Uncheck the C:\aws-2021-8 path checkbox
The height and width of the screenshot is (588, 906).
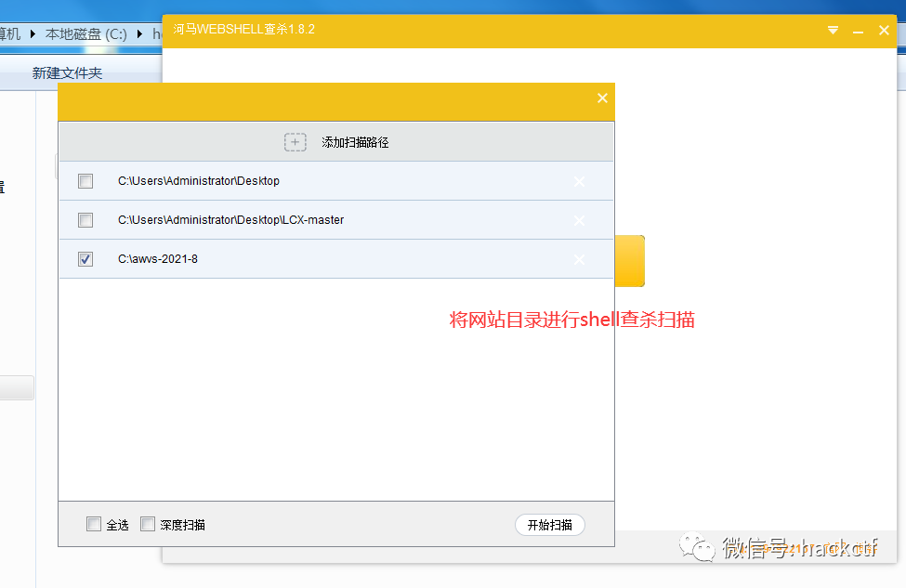coord(85,259)
